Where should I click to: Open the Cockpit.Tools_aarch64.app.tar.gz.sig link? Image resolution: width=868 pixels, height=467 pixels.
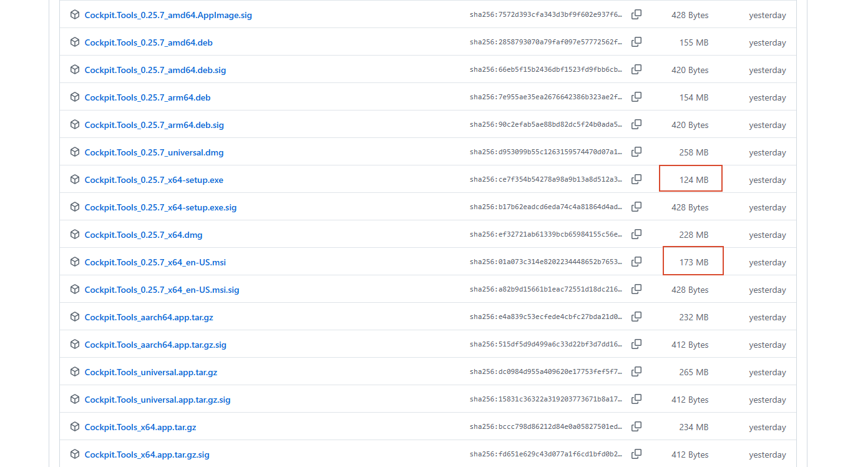pos(155,345)
